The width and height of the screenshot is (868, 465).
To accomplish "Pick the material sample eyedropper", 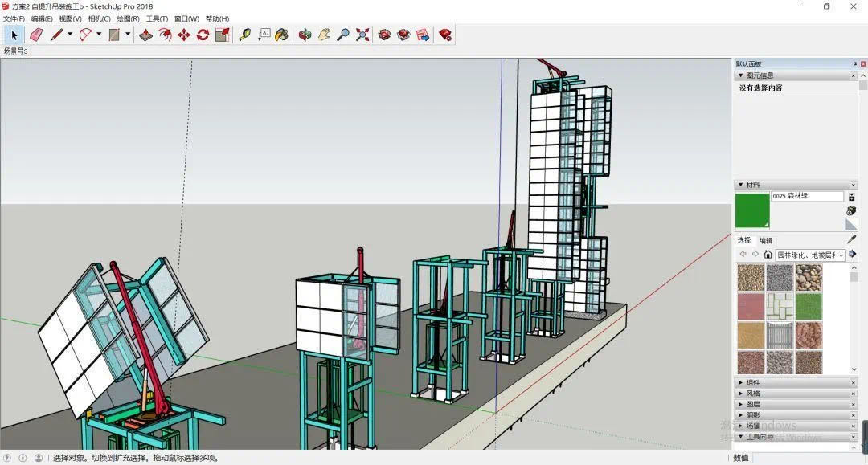I will pyautogui.click(x=851, y=239).
